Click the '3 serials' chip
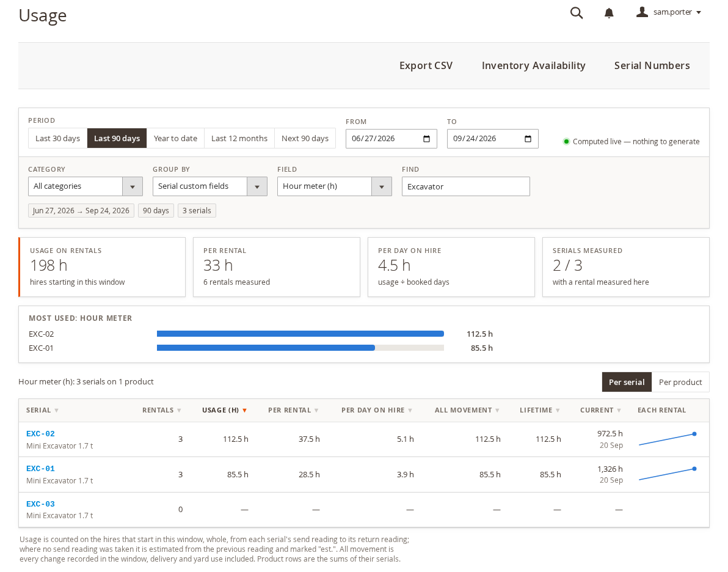 click(x=197, y=210)
